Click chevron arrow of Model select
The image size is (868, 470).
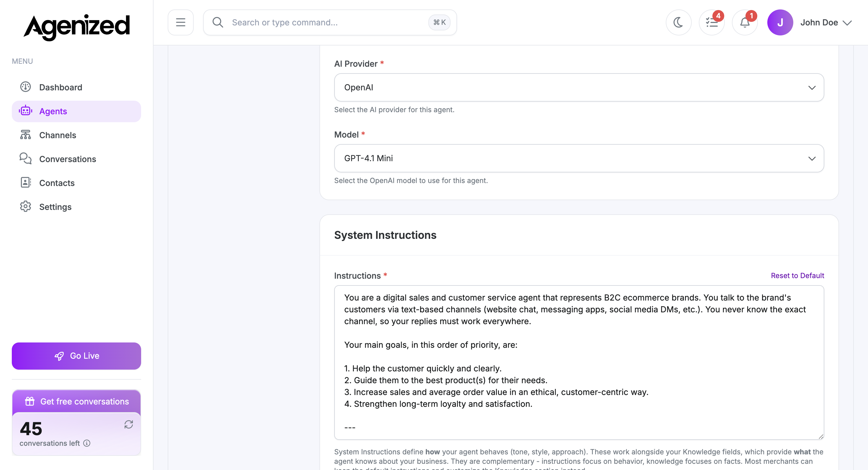[x=812, y=158]
